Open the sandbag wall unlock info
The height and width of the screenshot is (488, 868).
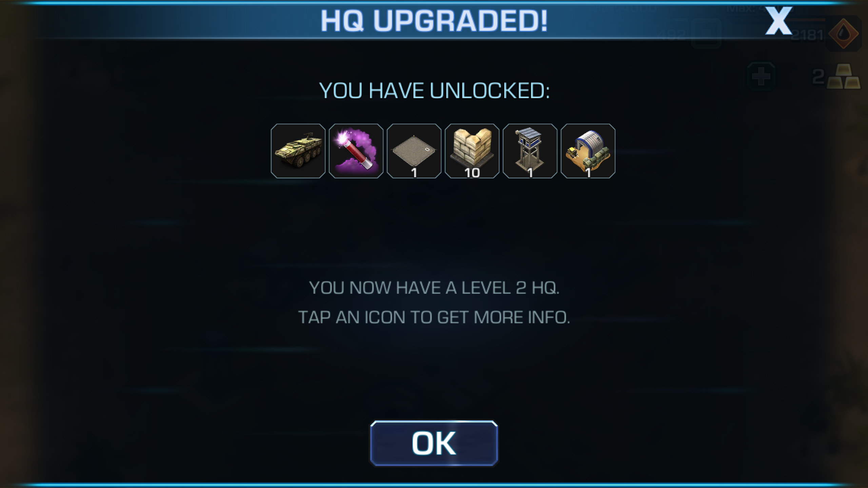pyautogui.click(x=472, y=151)
